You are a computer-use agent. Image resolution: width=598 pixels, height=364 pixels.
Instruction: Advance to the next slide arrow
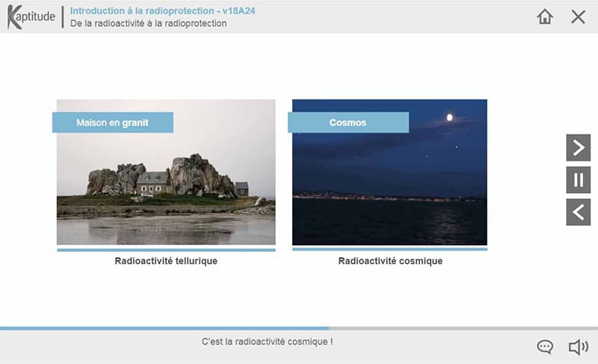(x=578, y=147)
